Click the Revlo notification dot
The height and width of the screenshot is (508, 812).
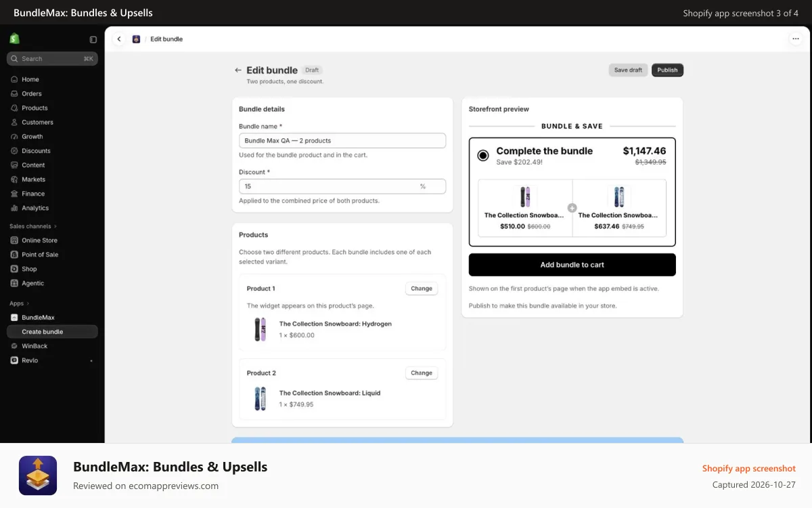[x=91, y=361]
